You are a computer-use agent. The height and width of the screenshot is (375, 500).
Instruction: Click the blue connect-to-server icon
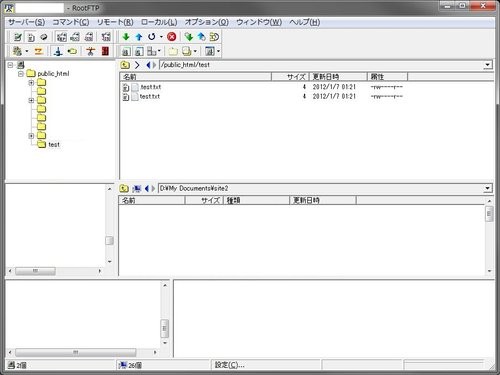tap(58, 51)
